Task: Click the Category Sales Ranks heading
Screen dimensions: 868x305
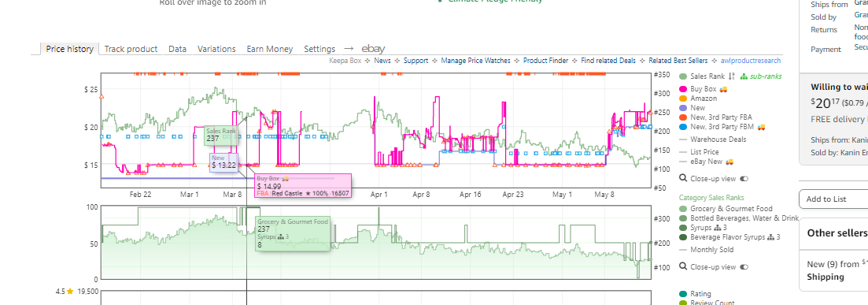Action: 711,197
